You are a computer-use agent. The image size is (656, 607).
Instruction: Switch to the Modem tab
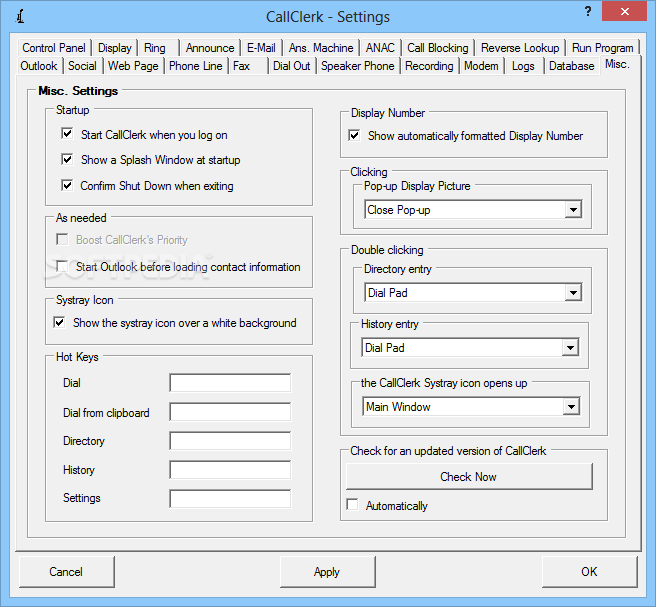[x=481, y=66]
